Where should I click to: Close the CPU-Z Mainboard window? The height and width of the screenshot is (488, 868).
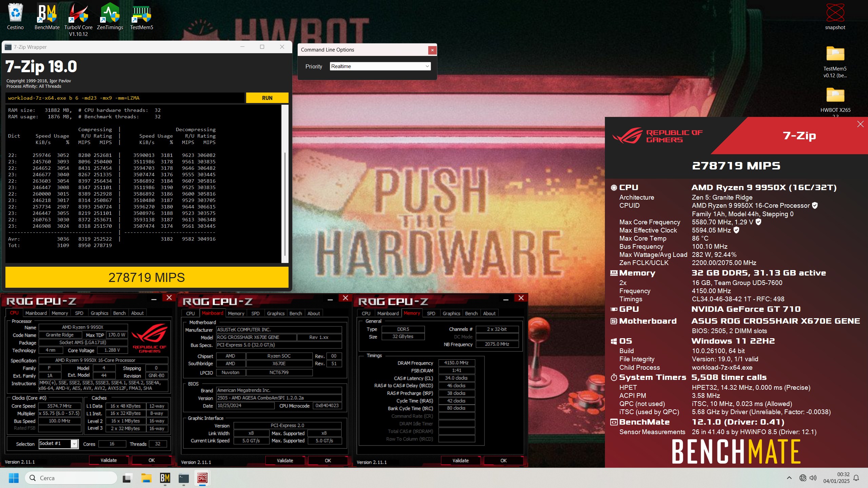click(x=345, y=298)
